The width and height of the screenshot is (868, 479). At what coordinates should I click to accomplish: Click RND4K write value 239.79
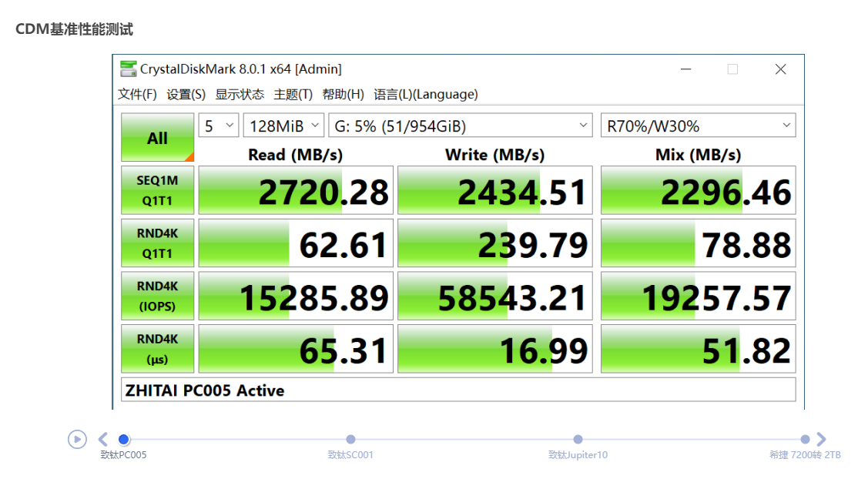pos(495,243)
